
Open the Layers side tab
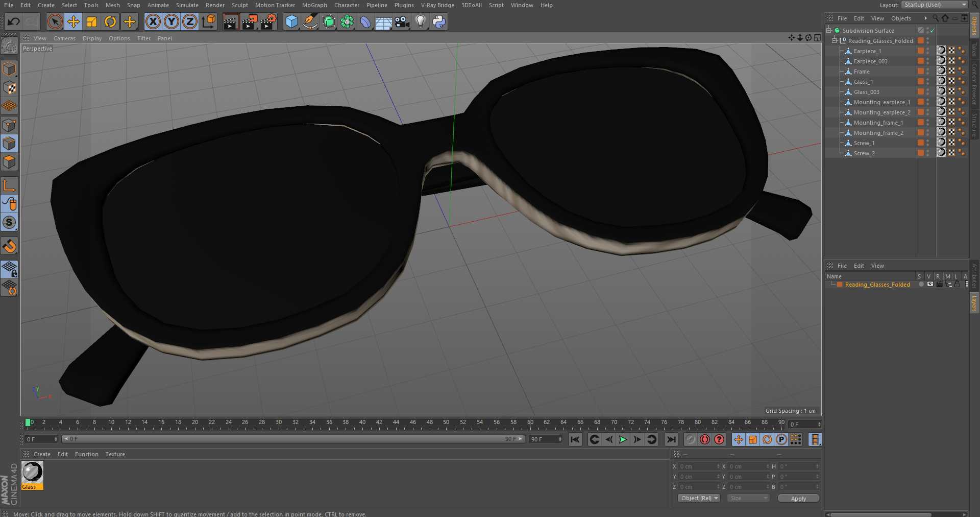974,302
